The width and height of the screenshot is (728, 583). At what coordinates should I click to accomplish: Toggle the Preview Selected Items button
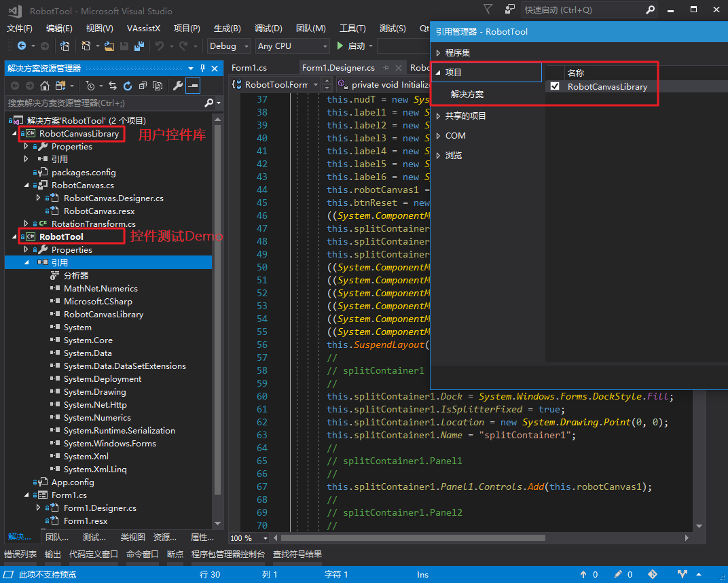click(x=194, y=86)
